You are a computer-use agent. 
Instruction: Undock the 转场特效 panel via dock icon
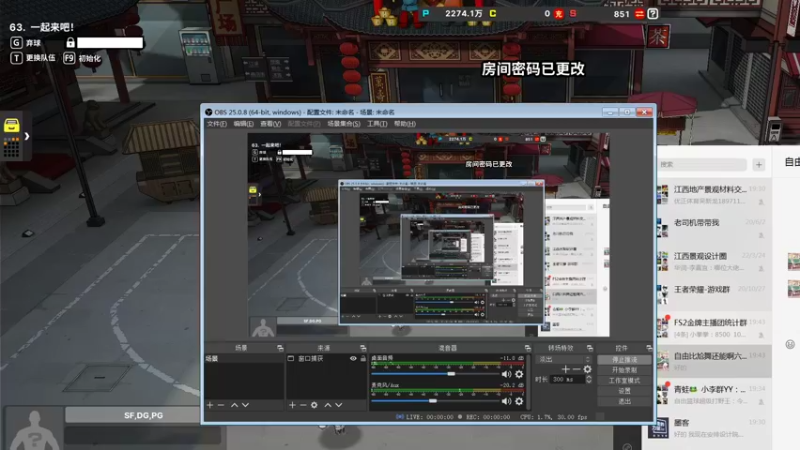pyautogui.click(x=590, y=348)
